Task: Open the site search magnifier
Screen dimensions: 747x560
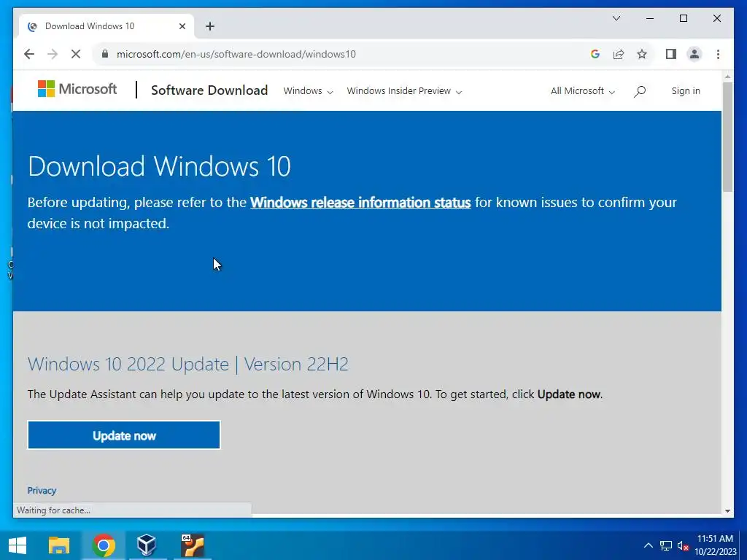Action: [x=640, y=91]
